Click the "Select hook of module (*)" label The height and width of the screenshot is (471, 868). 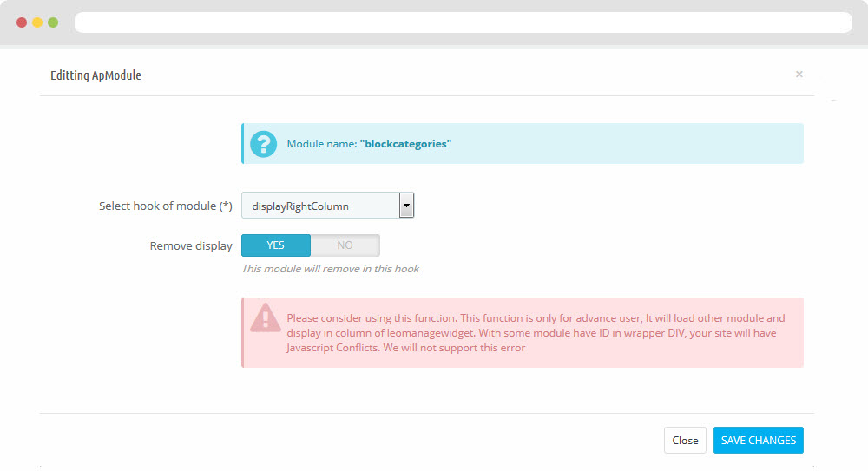166,206
